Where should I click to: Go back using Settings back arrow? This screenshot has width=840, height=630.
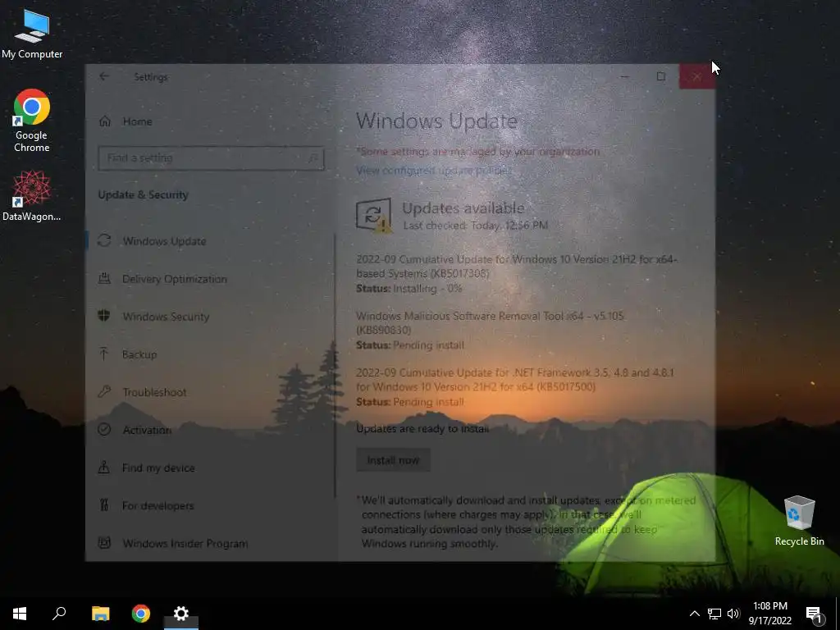[104, 76]
